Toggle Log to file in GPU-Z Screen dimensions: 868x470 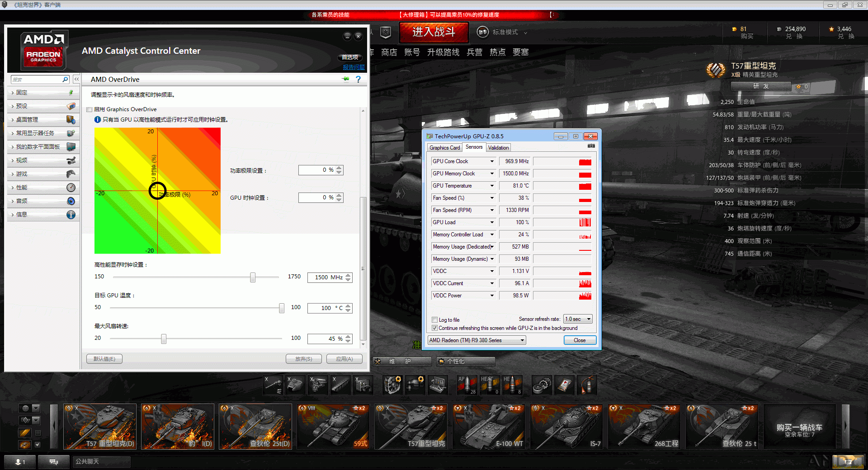[434, 320]
